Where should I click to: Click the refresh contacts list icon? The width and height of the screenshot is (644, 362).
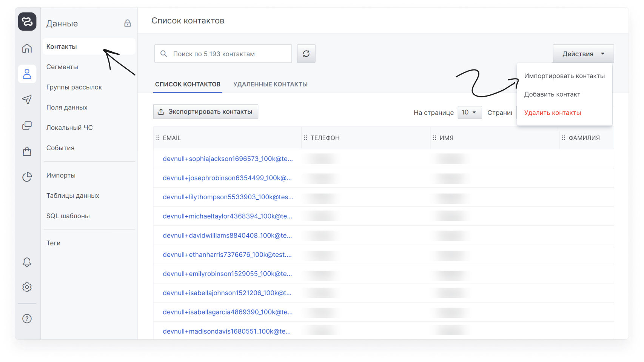[x=306, y=54]
